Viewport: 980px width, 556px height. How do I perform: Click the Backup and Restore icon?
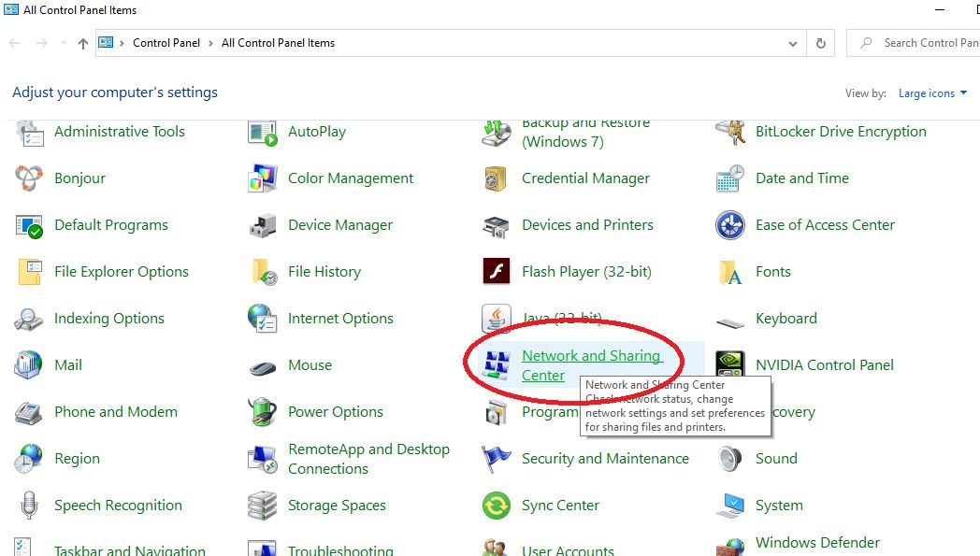(497, 133)
